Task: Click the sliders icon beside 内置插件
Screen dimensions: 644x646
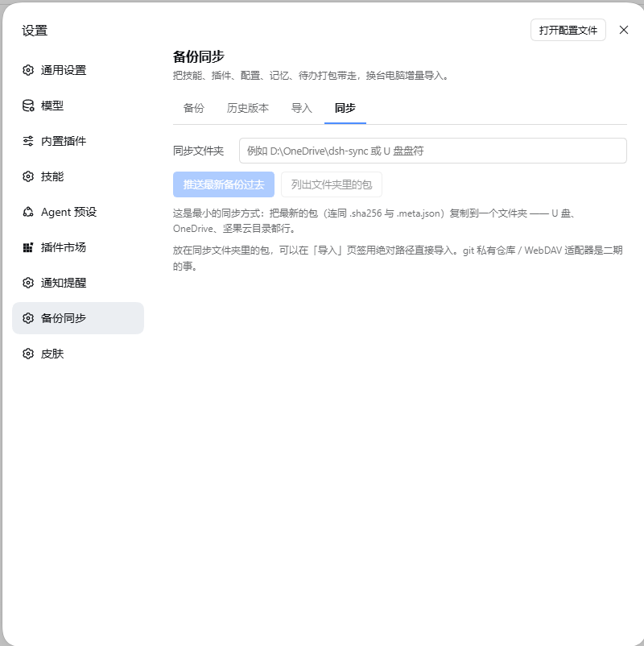Action: click(x=28, y=141)
